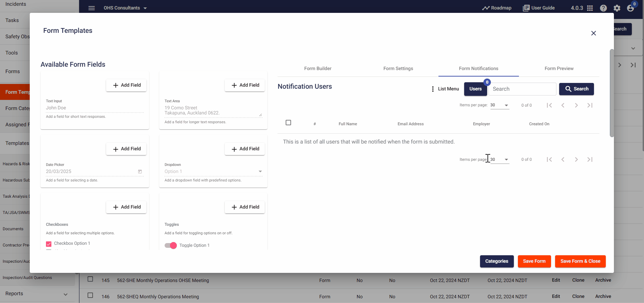Click the Save Form button
Image resolution: width=644 pixels, height=303 pixels.
534,261
